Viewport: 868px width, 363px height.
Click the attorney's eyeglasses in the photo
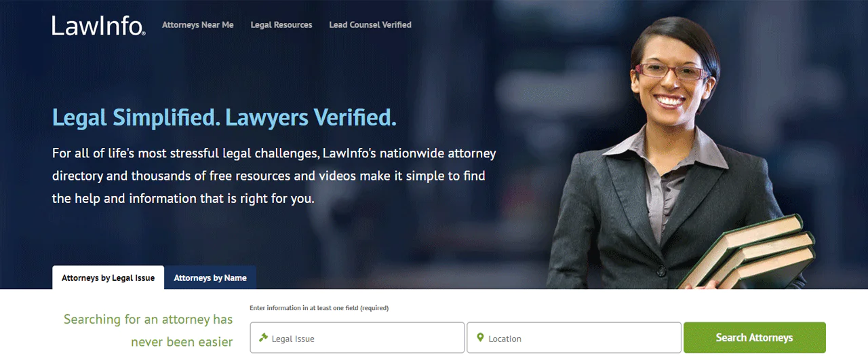670,71
